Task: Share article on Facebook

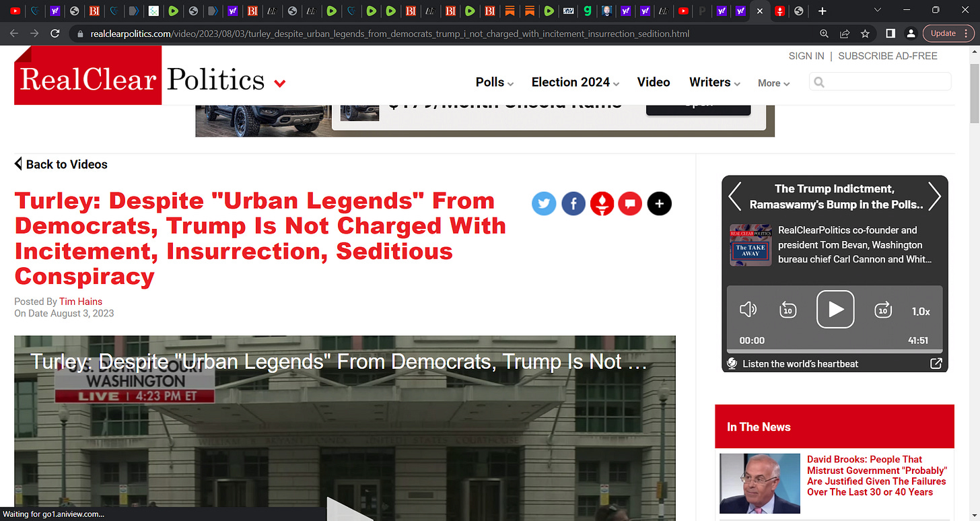Action: (x=573, y=203)
